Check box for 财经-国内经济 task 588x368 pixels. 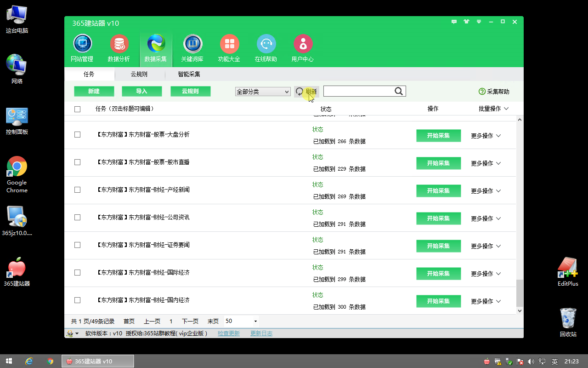pyautogui.click(x=77, y=300)
